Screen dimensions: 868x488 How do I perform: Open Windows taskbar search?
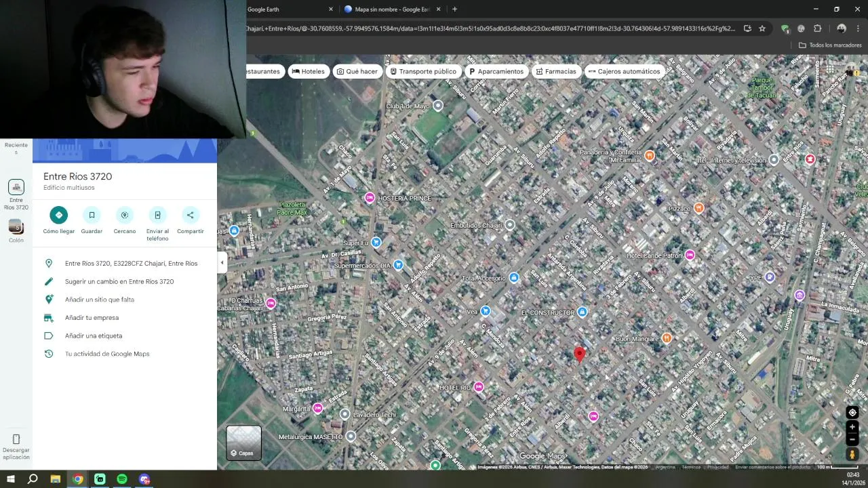33,479
